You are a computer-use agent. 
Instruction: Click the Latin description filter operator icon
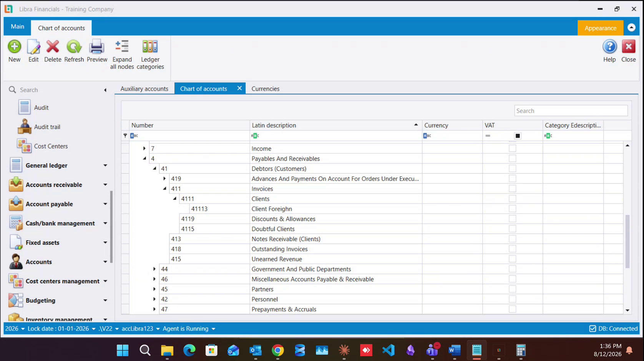[255, 136]
